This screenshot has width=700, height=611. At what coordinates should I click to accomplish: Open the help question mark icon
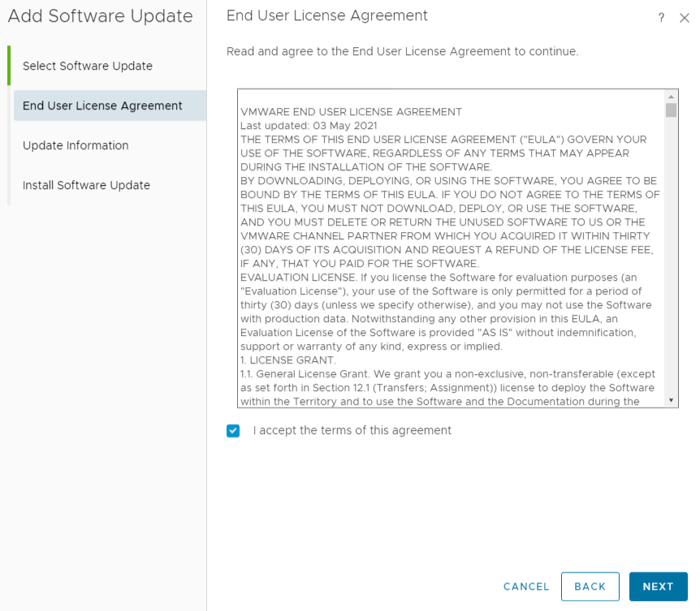tap(661, 19)
